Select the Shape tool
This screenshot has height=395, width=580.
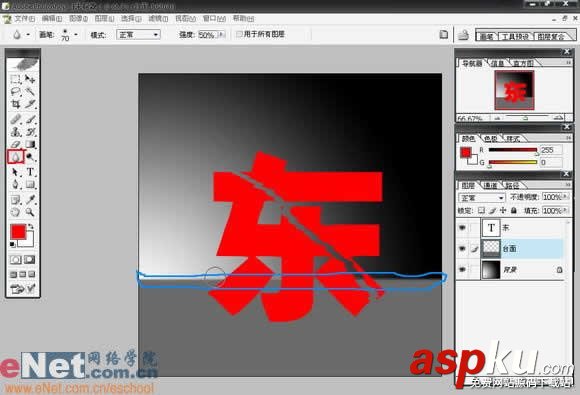(x=30, y=184)
